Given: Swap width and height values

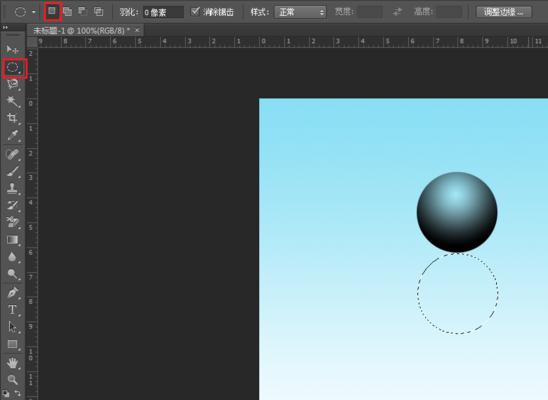Looking at the screenshot, I should (x=397, y=12).
